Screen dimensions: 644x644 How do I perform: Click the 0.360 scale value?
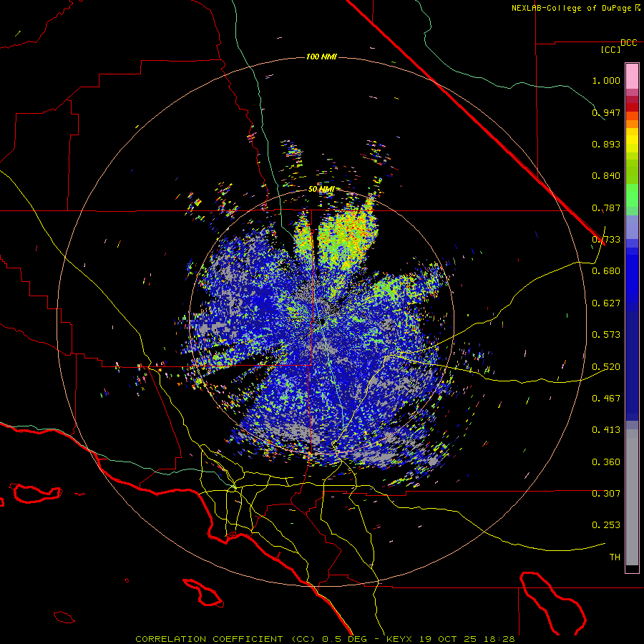point(606,462)
